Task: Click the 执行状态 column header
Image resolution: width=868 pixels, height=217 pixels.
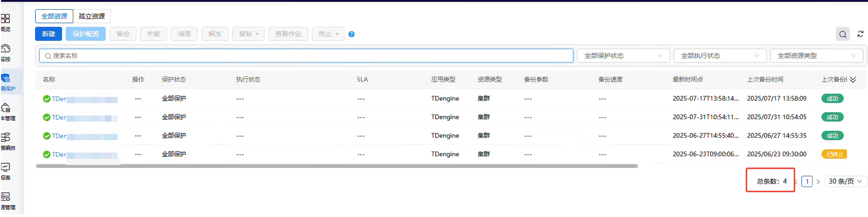Action: pyautogui.click(x=248, y=79)
